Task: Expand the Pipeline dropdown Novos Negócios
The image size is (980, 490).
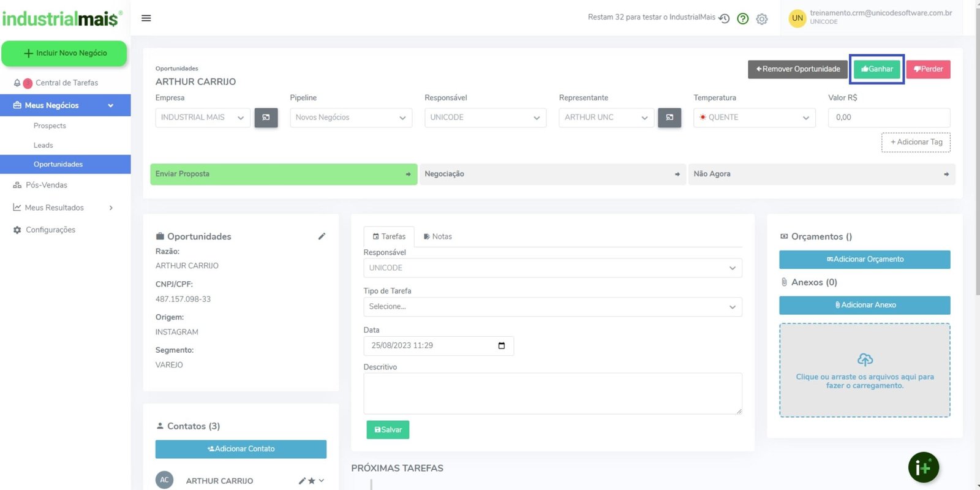Action: point(350,118)
